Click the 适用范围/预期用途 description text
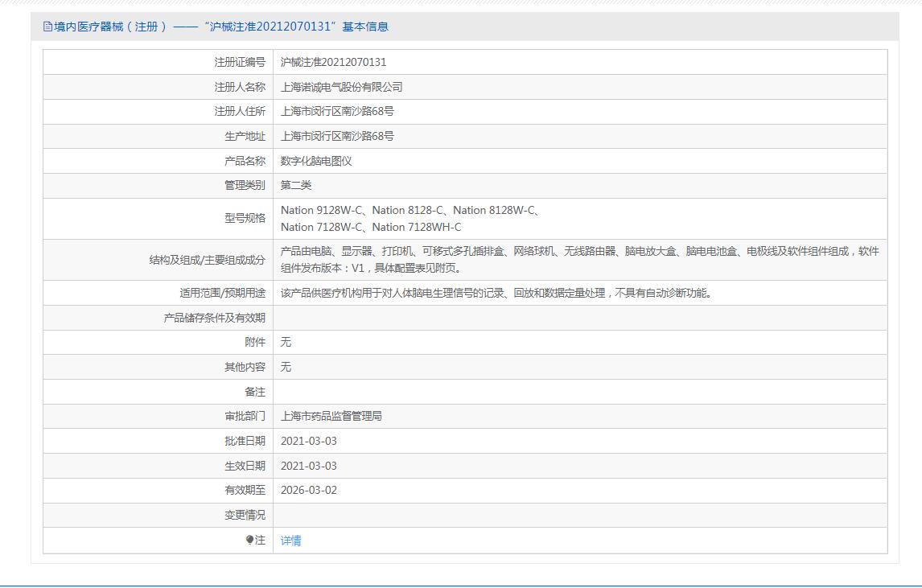Screen dimensions: 922x588 (497, 293)
